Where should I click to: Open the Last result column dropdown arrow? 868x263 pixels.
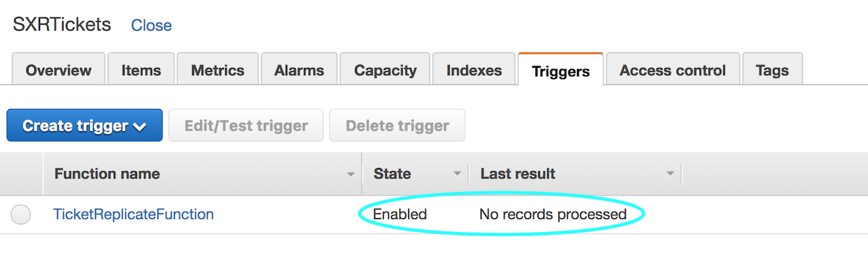670,174
